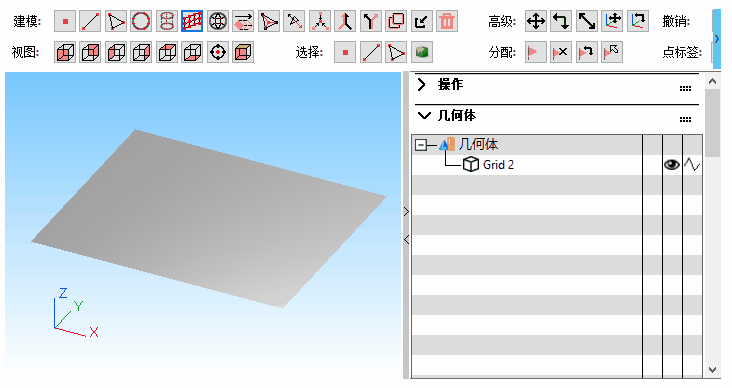Collapse the 几何体 panel section
The height and width of the screenshot is (388, 732).
(424, 115)
